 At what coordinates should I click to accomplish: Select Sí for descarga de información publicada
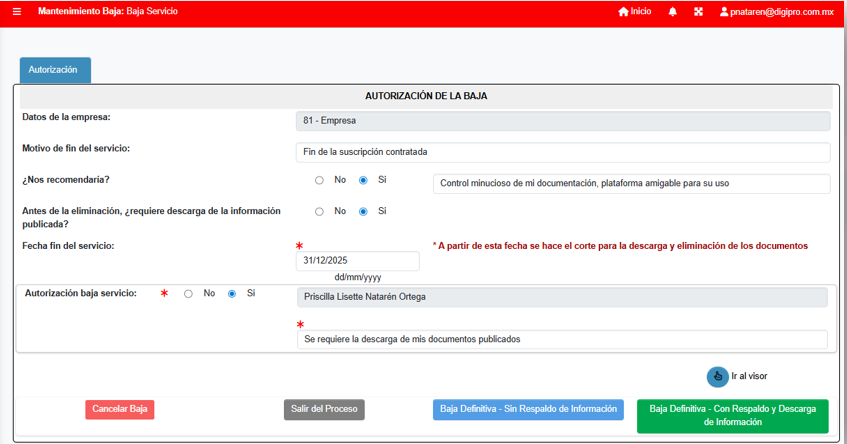[x=363, y=212]
